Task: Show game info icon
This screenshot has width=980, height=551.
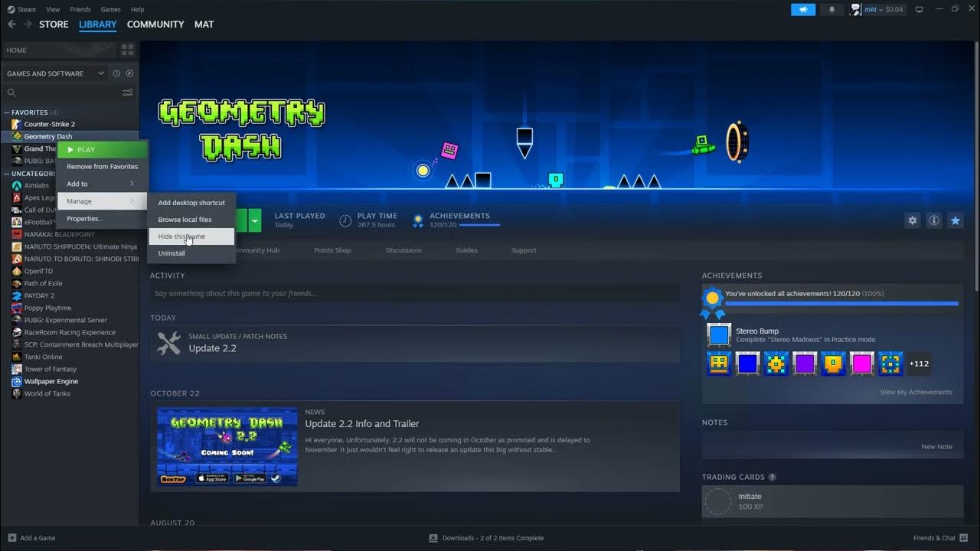Action: click(934, 220)
